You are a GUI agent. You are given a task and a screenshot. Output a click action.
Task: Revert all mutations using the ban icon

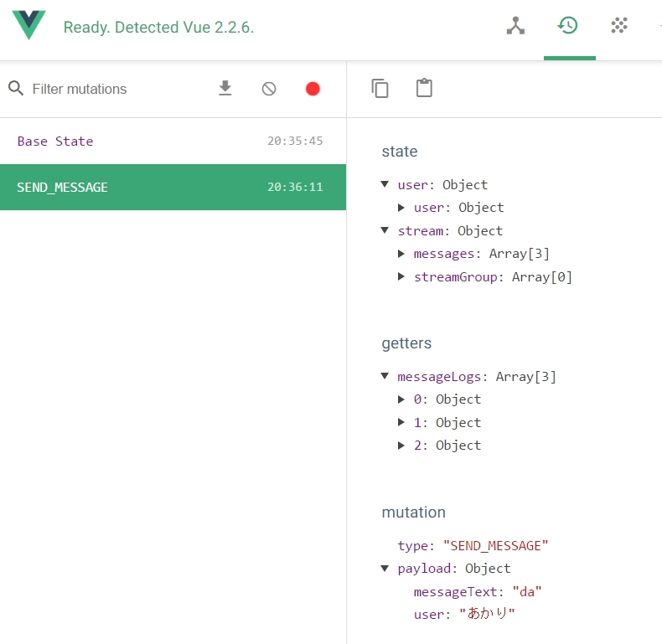[x=269, y=89]
